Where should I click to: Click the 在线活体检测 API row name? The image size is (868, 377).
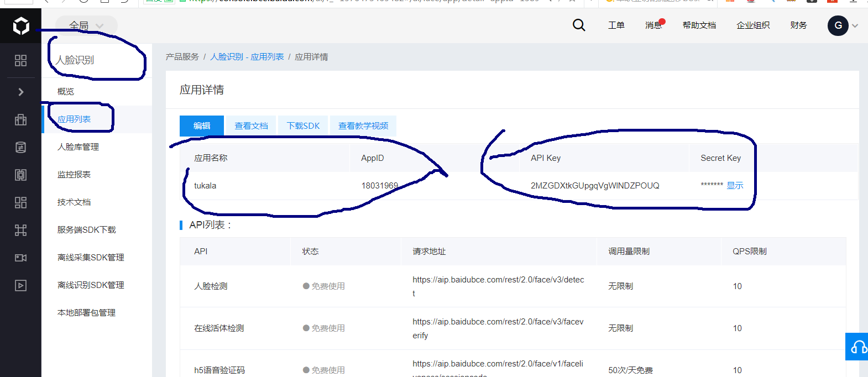click(219, 328)
